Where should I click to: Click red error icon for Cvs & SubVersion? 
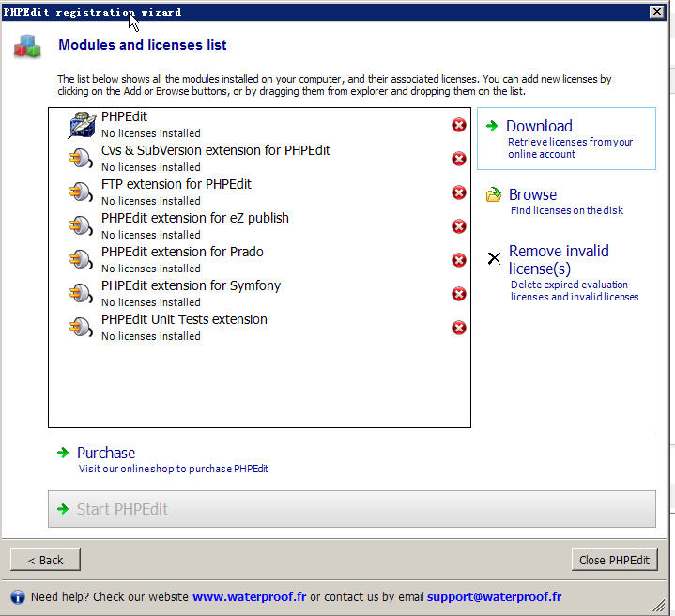point(459,159)
